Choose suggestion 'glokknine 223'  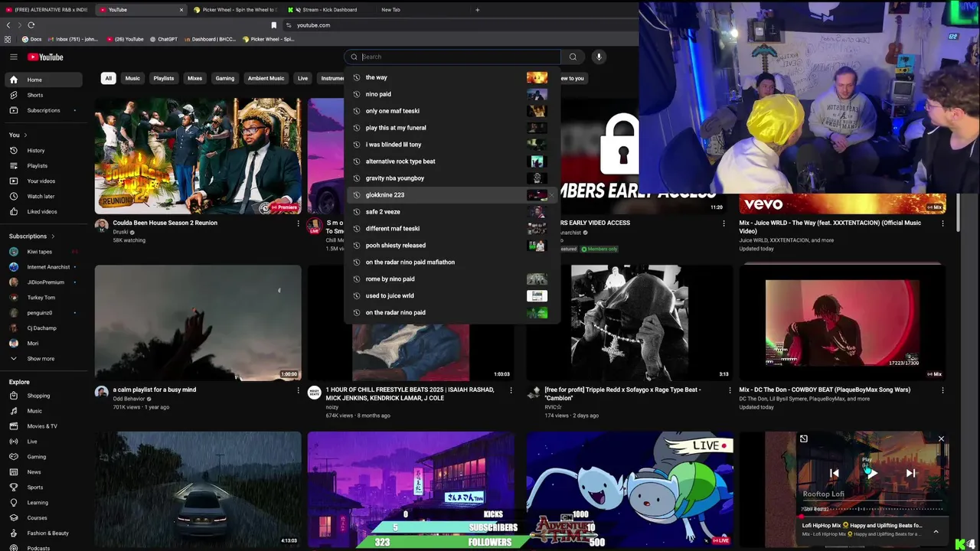coord(452,195)
